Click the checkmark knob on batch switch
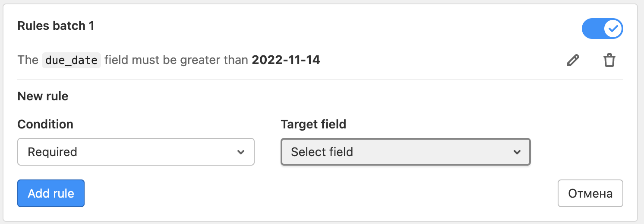This screenshot has height=224, width=644. click(612, 29)
